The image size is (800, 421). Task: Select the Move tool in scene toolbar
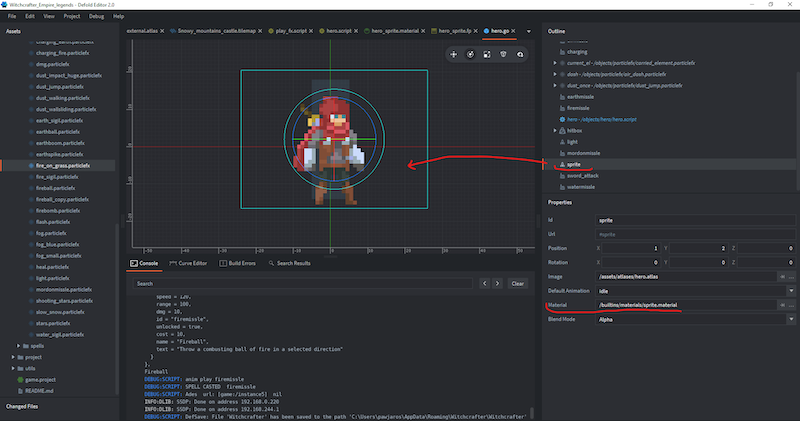[x=454, y=53]
